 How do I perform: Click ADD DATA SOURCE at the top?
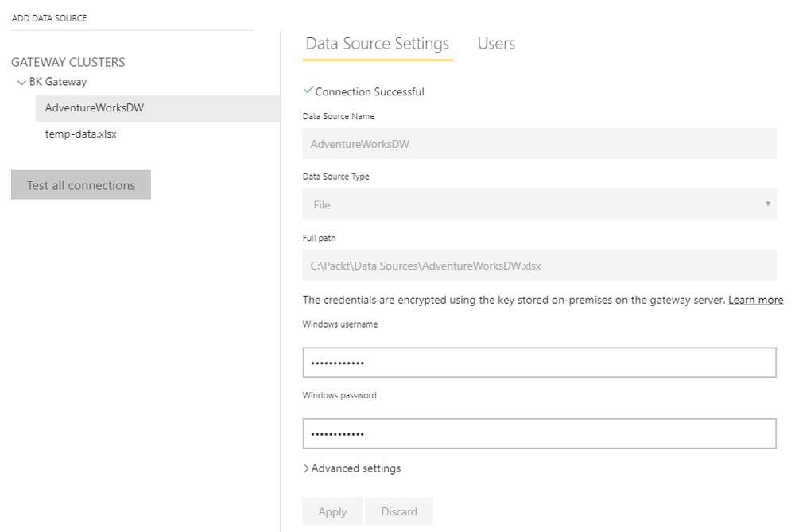49,18
